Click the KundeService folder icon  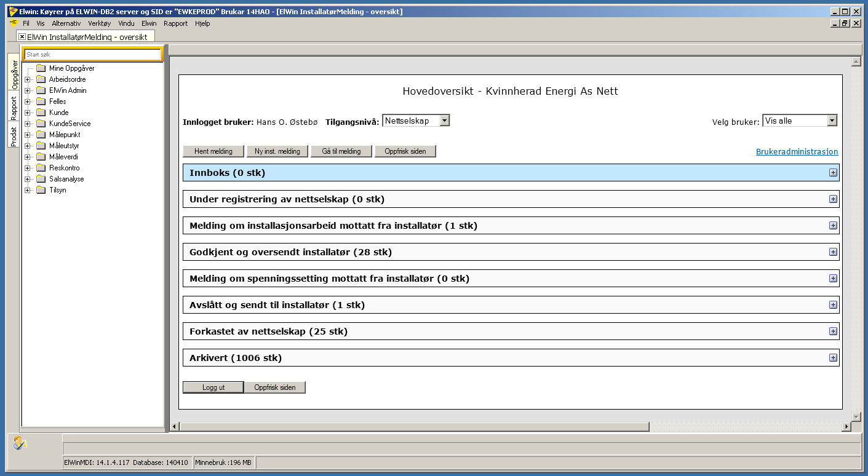pos(41,124)
